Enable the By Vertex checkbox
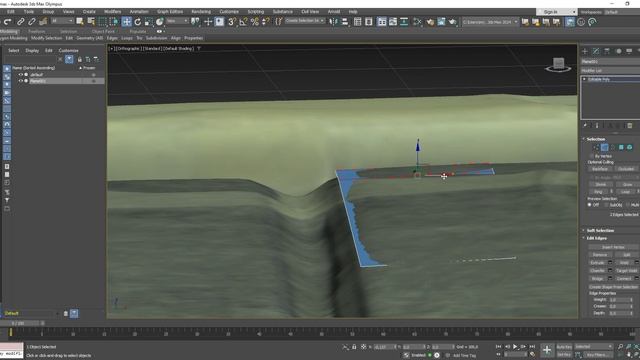This screenshot has height=360, width=640. 591,156
